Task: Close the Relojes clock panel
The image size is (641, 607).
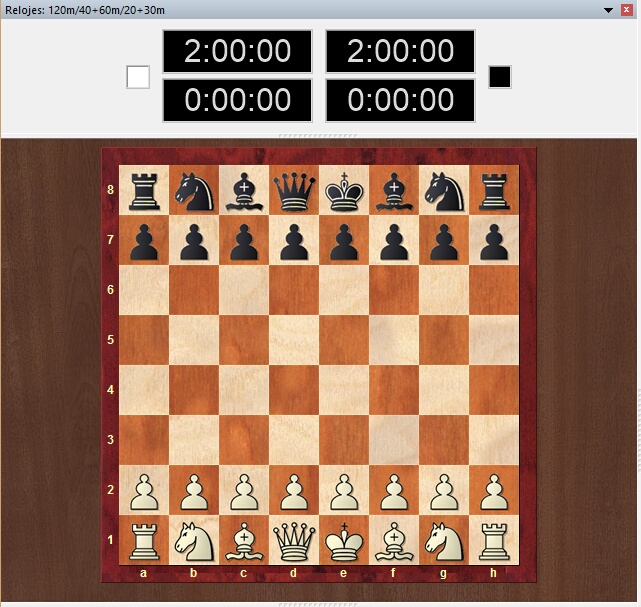Action: [x=626, y=9]
